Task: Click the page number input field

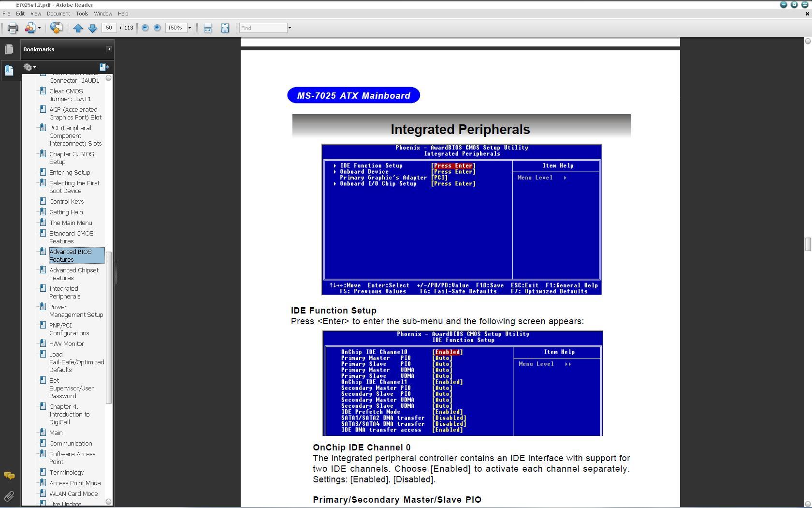Action: coord(109,28)
